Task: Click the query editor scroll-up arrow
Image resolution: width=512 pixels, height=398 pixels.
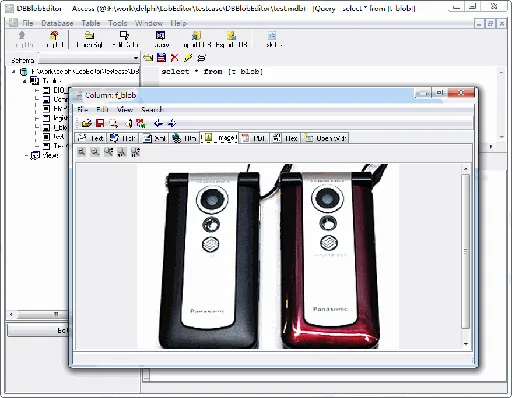Action: click(501, 72)
